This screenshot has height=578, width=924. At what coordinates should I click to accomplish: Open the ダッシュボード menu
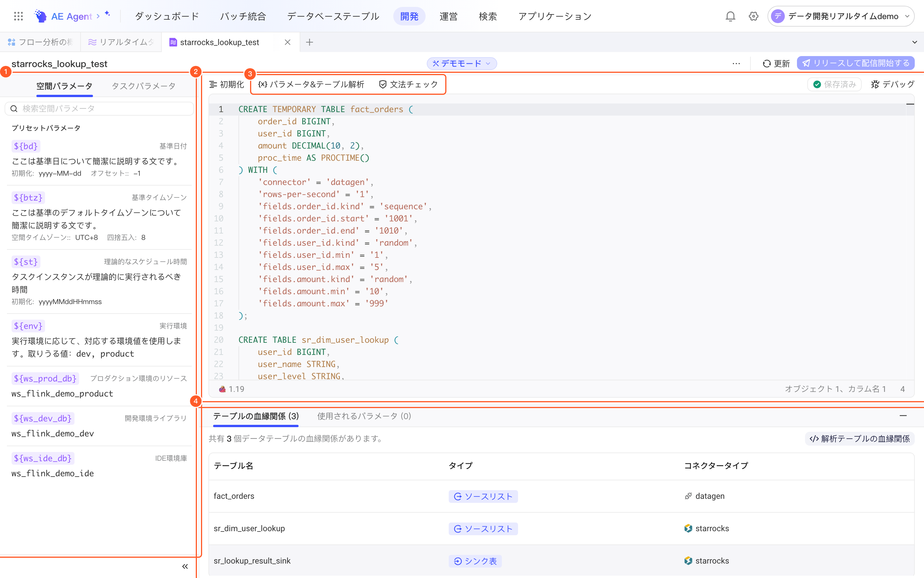(167, 16)
